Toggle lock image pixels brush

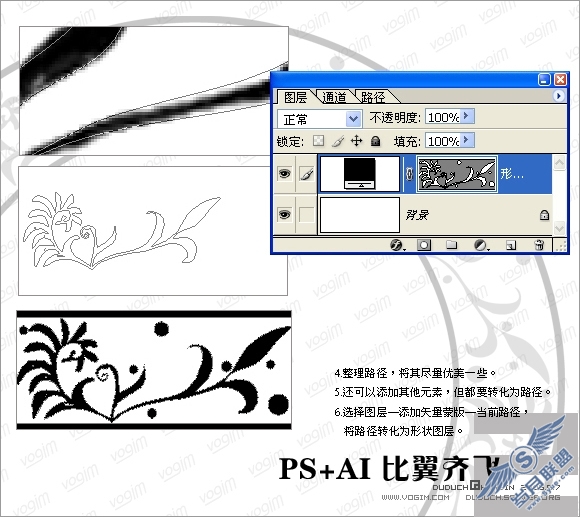click(338, 141)
